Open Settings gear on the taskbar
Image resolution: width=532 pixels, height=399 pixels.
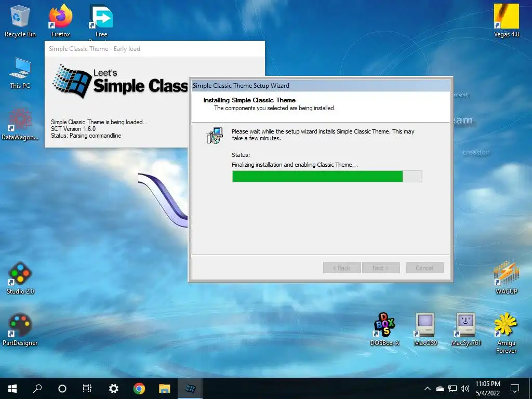coord(113,389)
